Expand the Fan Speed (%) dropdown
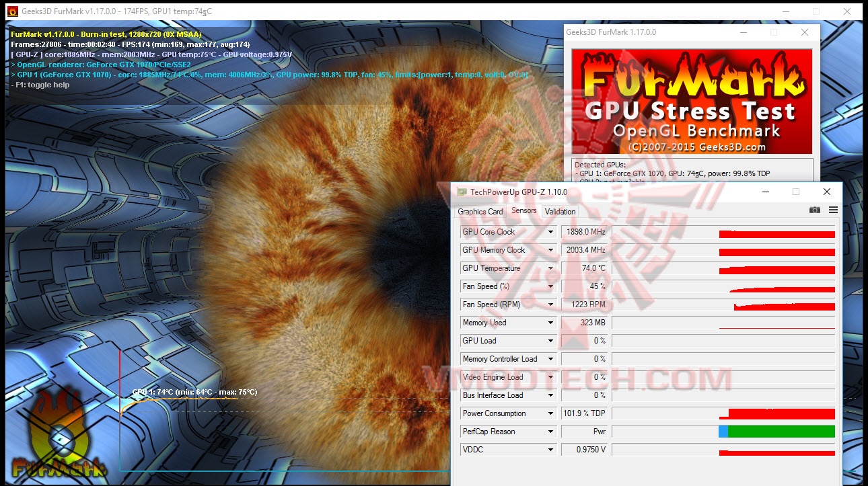This screenshot has width=868, height=486. pyautogui.click(x=550, y=286)
